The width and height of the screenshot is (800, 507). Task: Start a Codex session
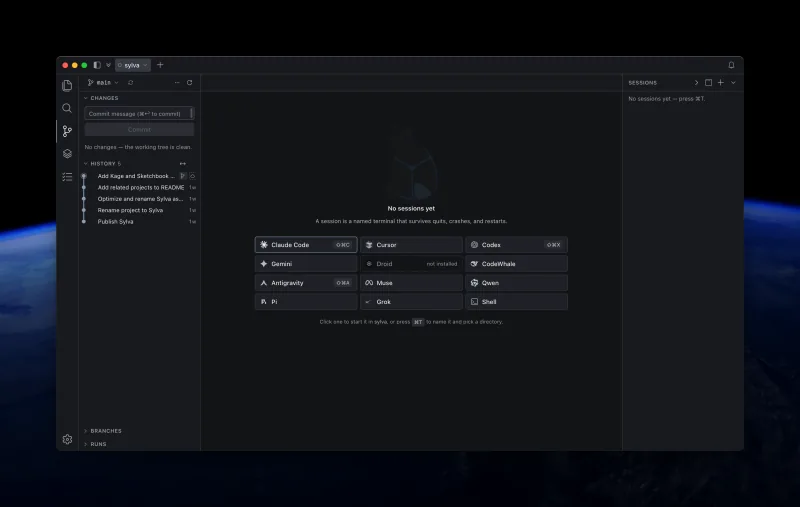pos(516,245)
